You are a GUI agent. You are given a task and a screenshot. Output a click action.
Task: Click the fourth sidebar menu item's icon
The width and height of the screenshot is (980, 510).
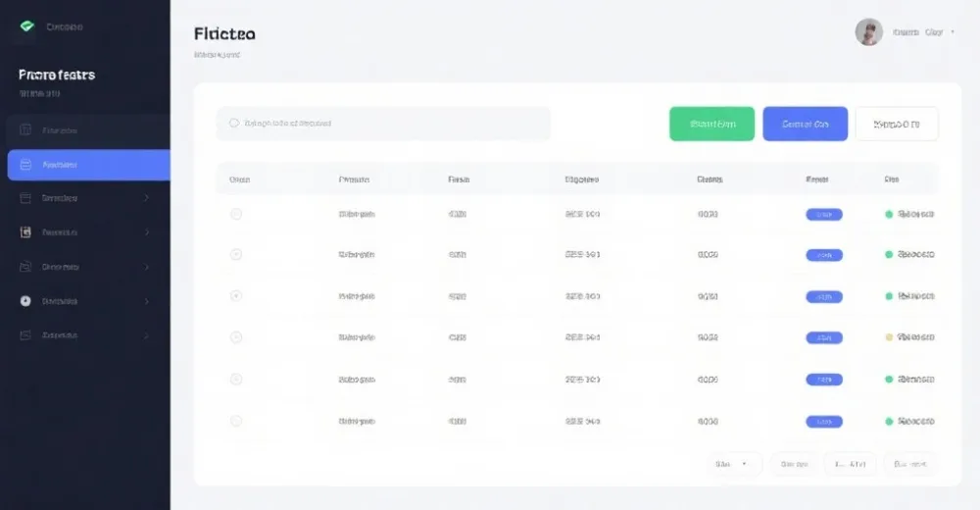point(25,232)
